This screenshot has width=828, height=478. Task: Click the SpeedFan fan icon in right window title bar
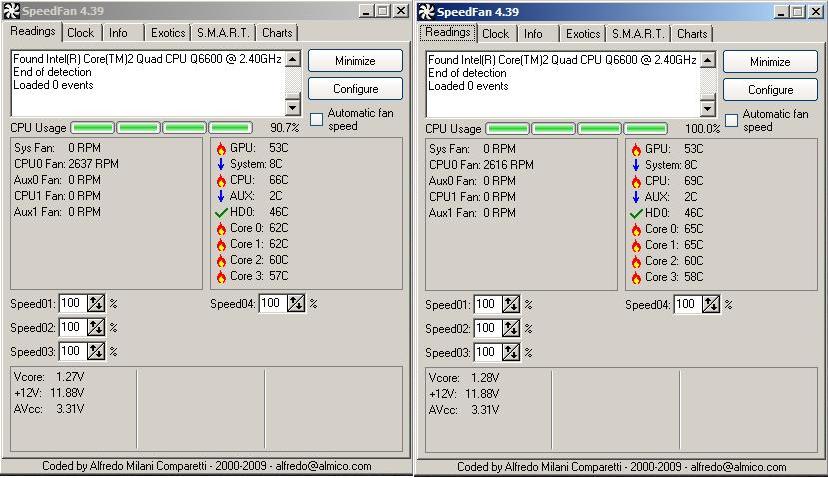(426, 12)
